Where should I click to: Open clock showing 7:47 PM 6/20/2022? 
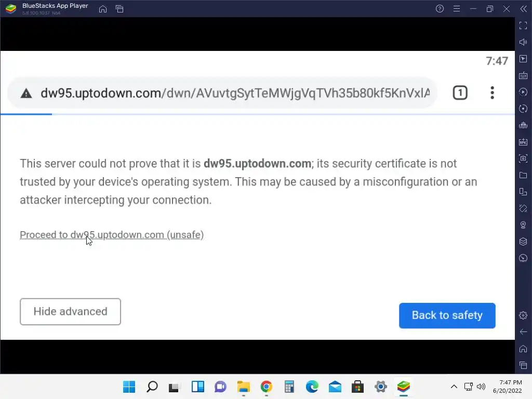pos(508,387)
